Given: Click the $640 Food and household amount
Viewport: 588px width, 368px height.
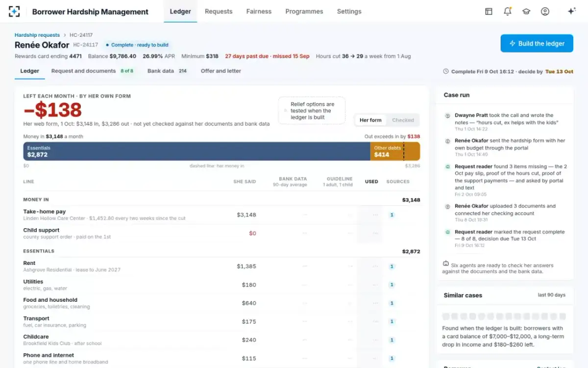Looking at the screenshot, I should pyautogui.click(x=249, y=303).
